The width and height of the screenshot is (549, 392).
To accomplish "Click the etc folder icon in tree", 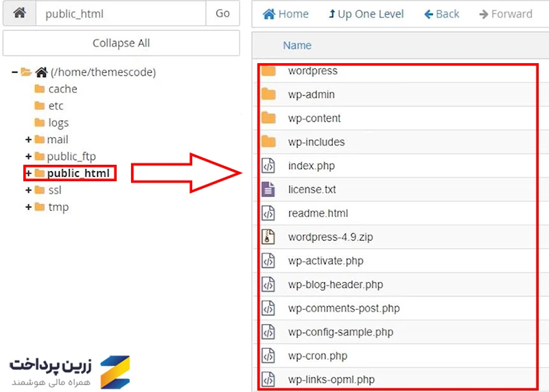I will coord(40,106).
